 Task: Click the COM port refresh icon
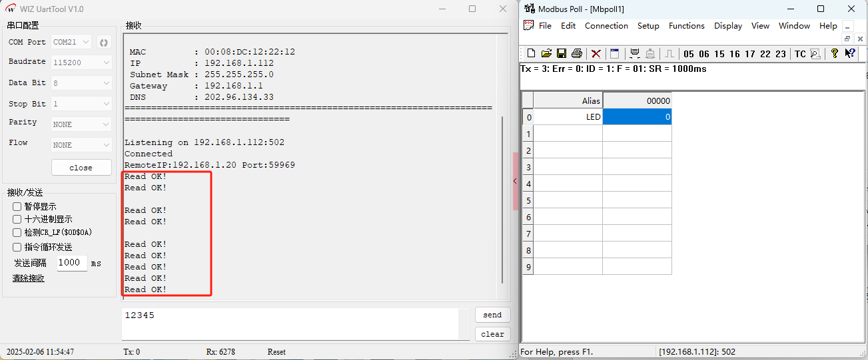click(104, 43)
